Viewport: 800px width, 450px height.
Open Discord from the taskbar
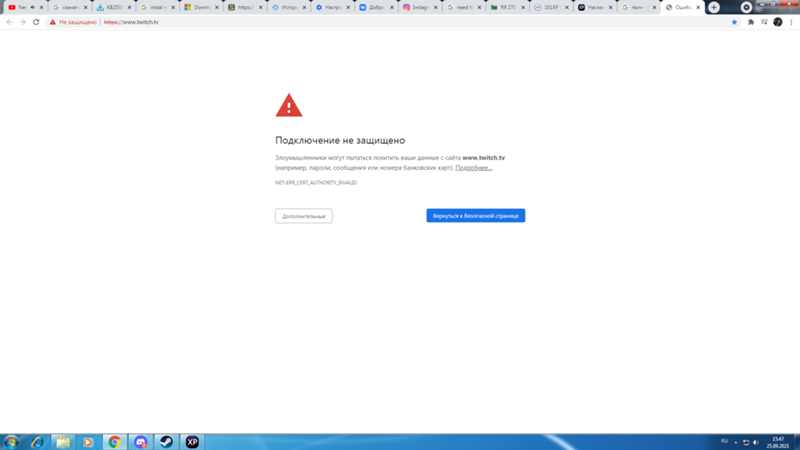tap(140, 442)
